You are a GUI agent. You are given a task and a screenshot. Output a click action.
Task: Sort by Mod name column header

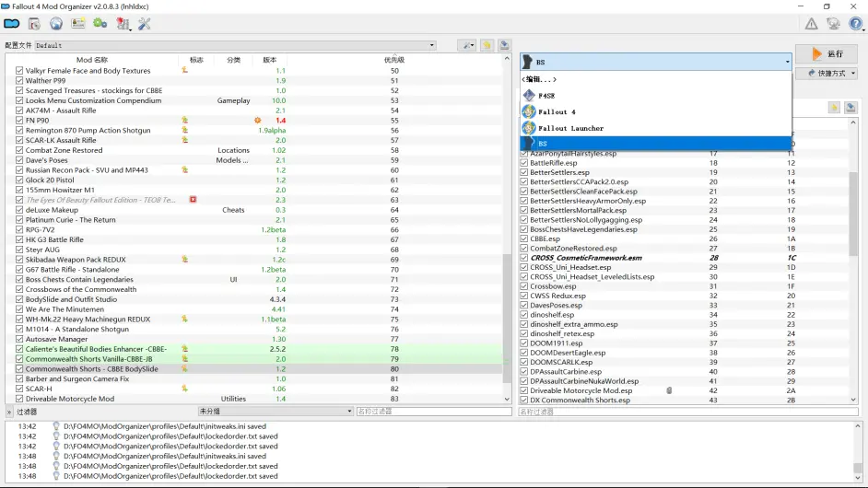[x=92, y=60]
